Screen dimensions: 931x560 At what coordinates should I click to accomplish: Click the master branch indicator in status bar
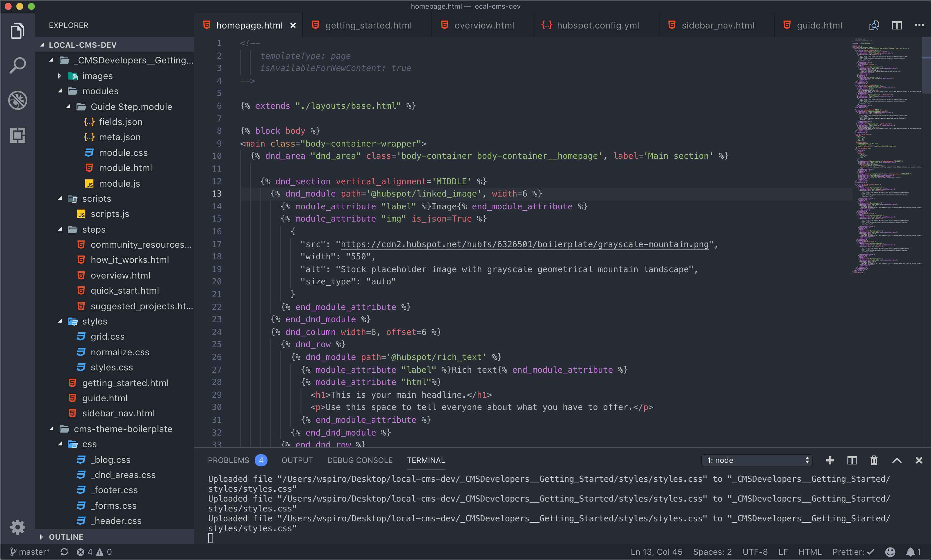[x=30, y=552]
